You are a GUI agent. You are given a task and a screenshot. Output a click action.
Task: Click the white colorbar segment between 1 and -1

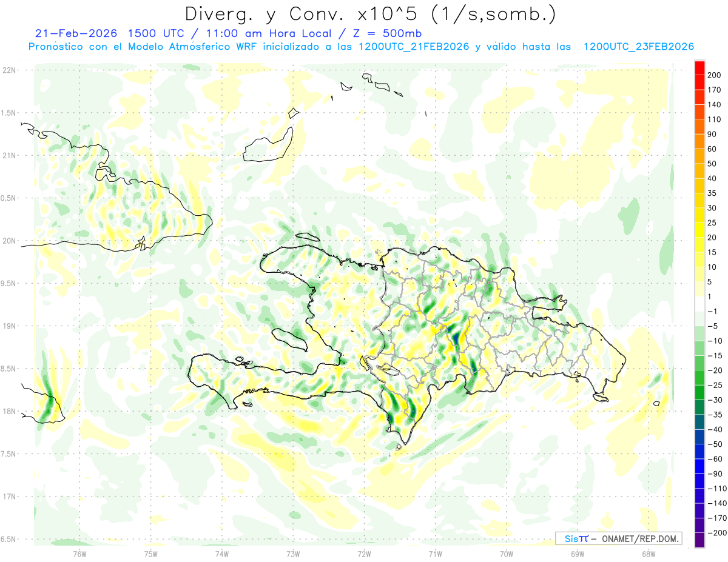pyautogui.click(x=699, y=304)
